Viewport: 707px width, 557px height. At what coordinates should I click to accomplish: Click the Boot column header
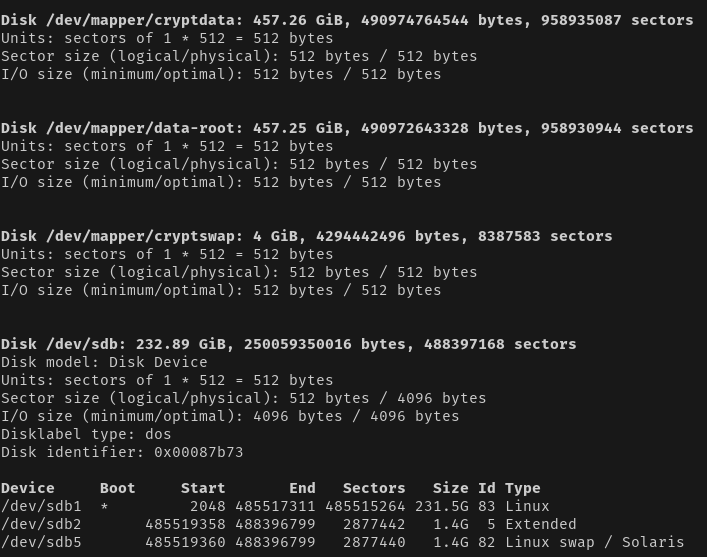tap(118, 488)
